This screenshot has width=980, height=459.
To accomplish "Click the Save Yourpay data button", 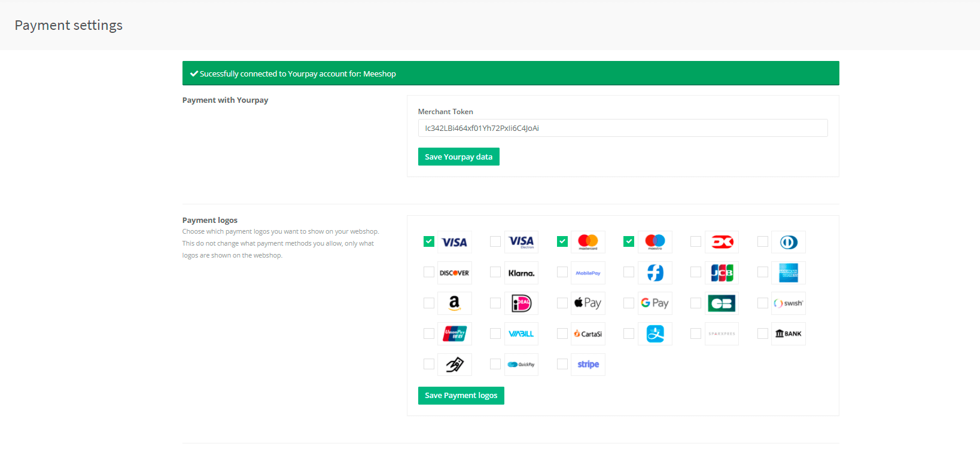I will pos(459,157).
